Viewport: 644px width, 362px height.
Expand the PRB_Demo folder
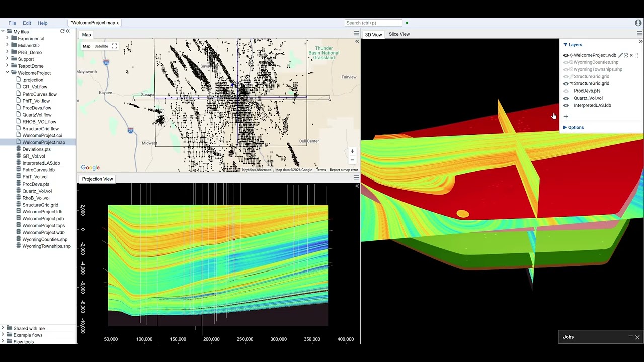pos(7,52)
